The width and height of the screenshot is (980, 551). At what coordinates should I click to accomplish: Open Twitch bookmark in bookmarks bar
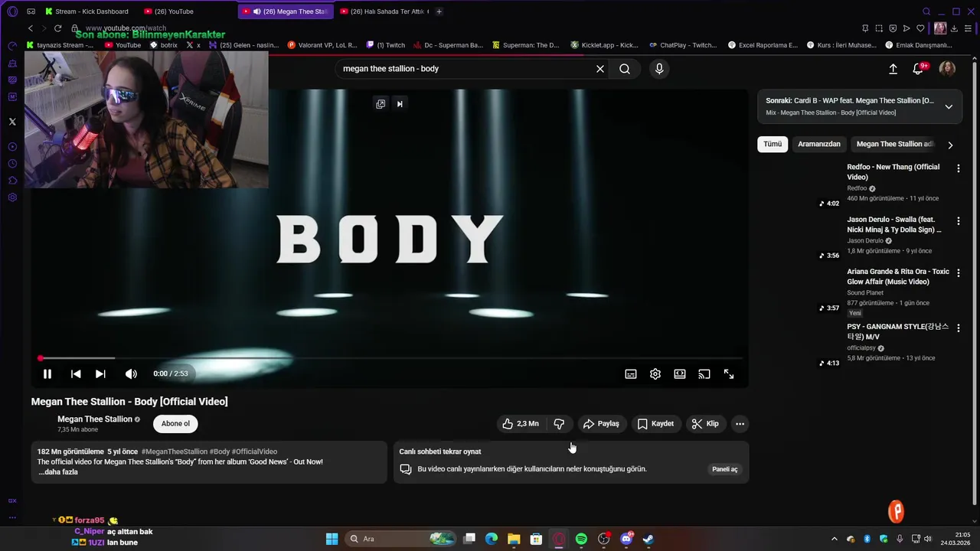(386, 45)
